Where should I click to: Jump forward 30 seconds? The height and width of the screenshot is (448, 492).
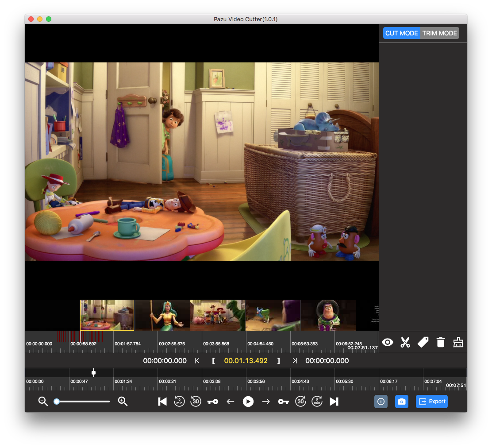click(x=301, y=402)
